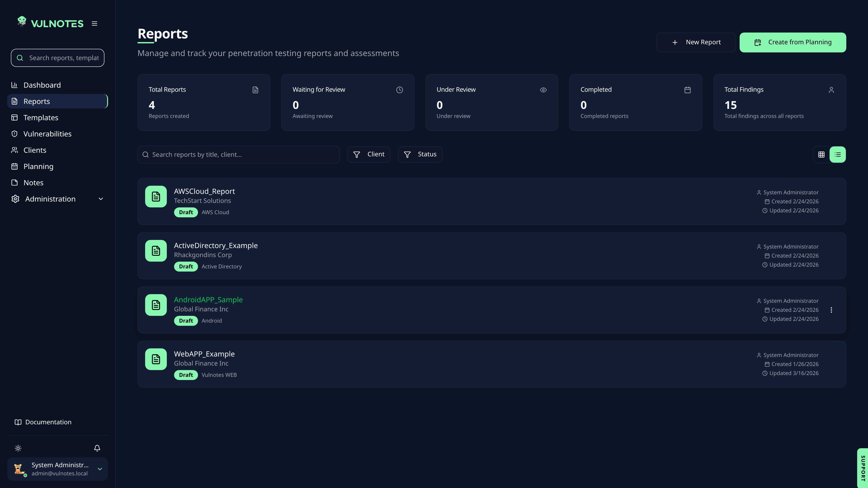
Task: Click the Vulnotes logo mascot icon
Action: pyautogui.click(x=22, y=21)
